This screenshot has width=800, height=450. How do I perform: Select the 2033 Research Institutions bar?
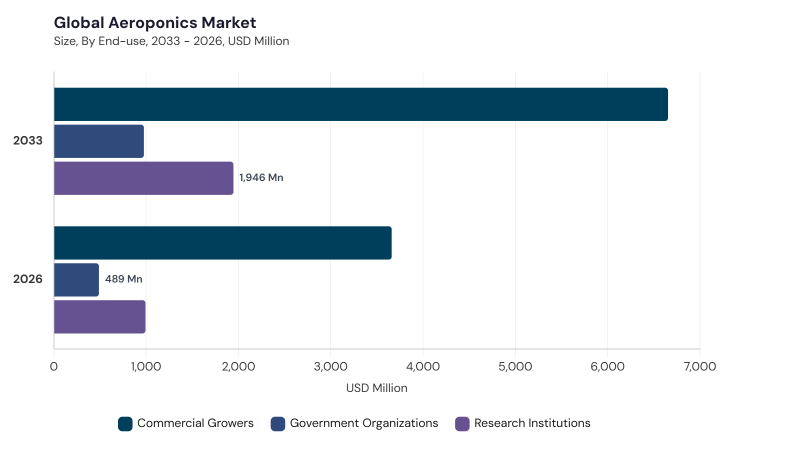point(144,178)
